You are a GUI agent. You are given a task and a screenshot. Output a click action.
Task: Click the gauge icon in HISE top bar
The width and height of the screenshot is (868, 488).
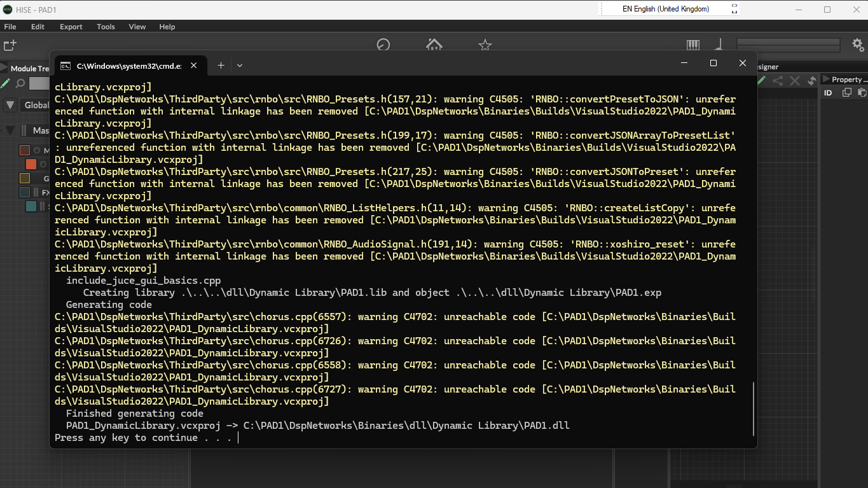pyautogui.click(x=383, y=44)
